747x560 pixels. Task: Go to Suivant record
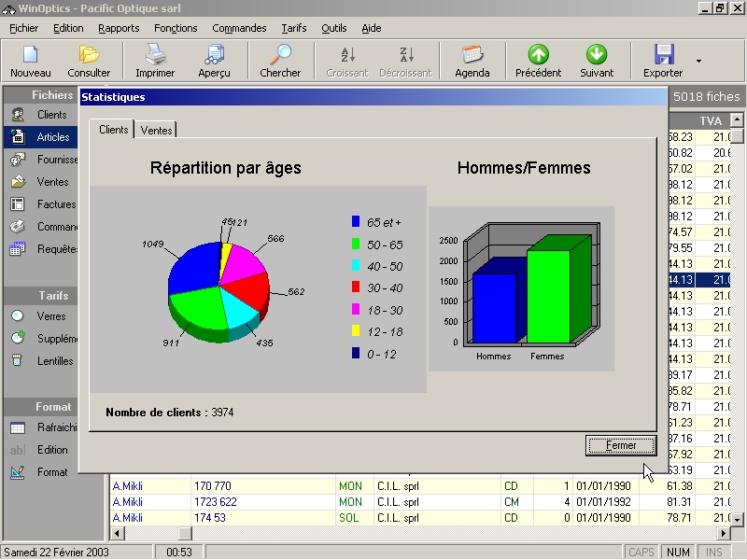(597, 55)
